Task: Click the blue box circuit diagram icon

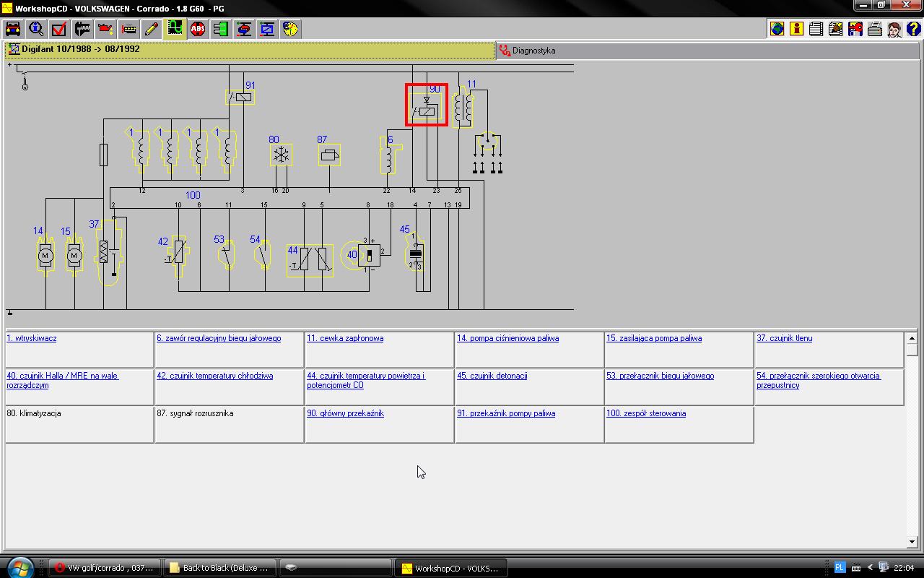Action: tap(267, 29)
